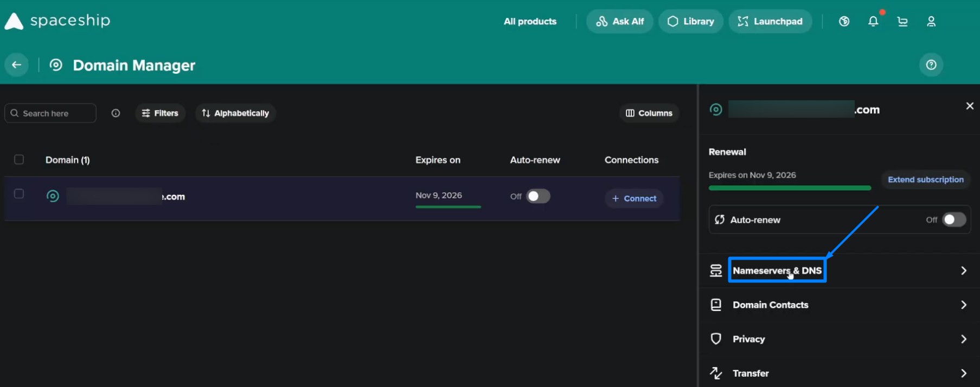Click the green renewal progress bar
This screenshot has width=980, height=387.
(x=790, y=188)
